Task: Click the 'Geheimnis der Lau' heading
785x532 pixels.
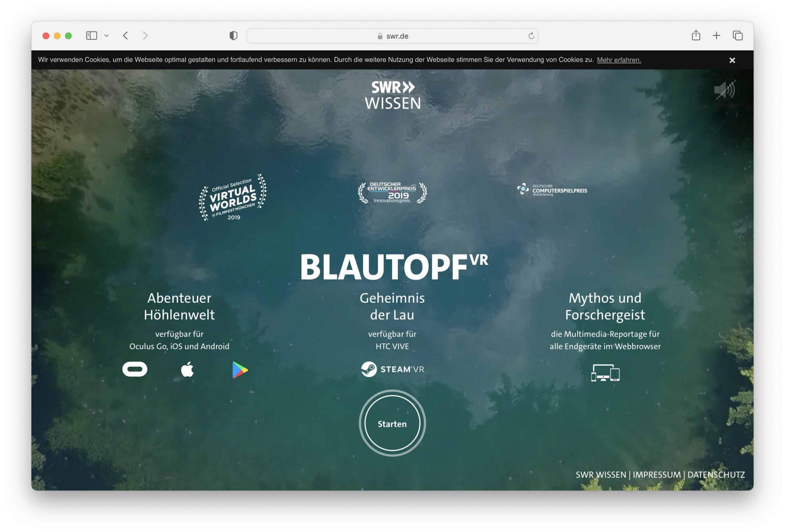Action: pyautogui.click(x=392, y=306)
